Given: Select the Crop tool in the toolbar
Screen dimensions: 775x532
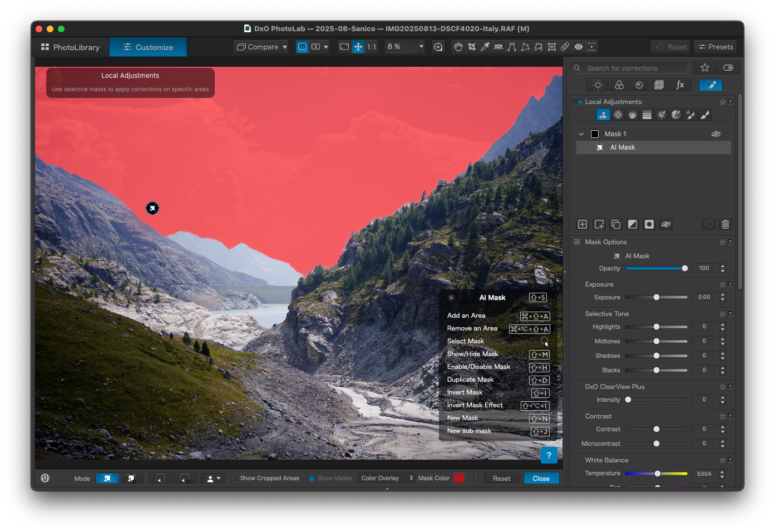Looking at the screenshot, I should [x=472, y=47].
